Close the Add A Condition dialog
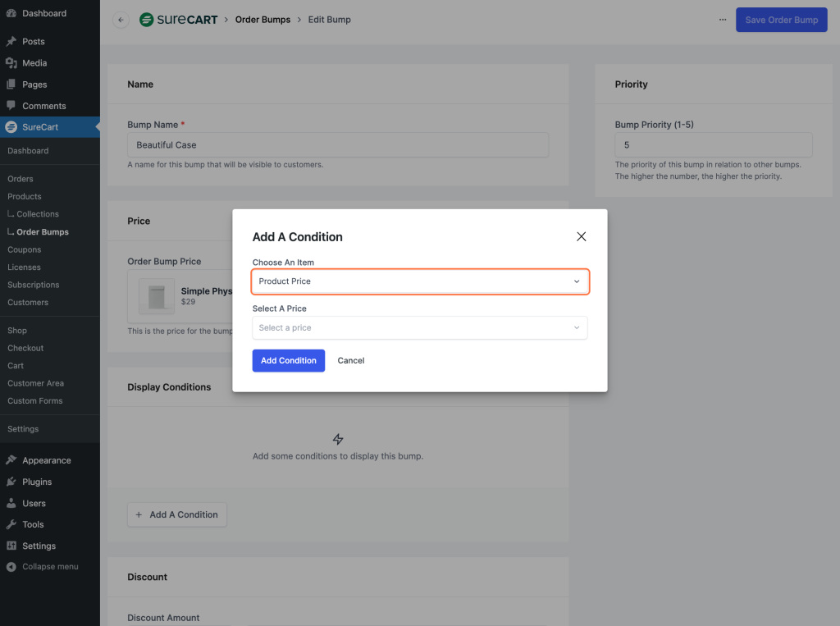 pyautogui.click(x=581, y=236)
